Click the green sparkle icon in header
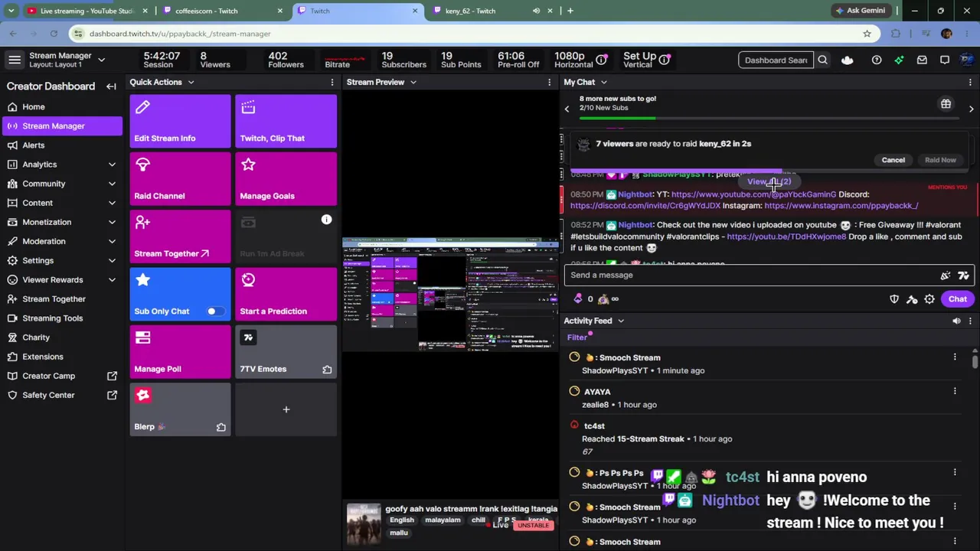The image size is (980, 551). coord(899,60)
